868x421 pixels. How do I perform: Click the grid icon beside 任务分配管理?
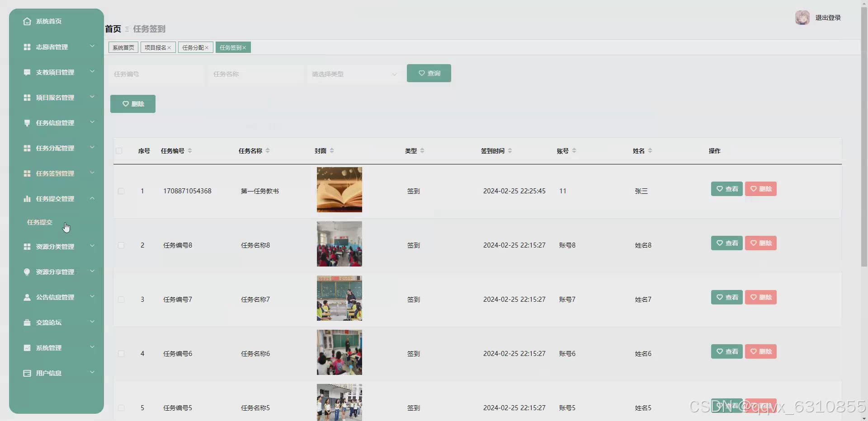(27, 148)
